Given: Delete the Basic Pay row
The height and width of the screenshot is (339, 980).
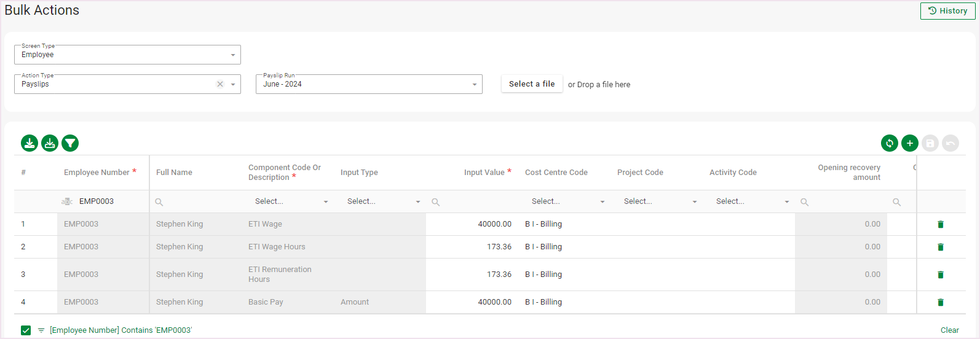Looking at the screenshot, I should [940, 302].
